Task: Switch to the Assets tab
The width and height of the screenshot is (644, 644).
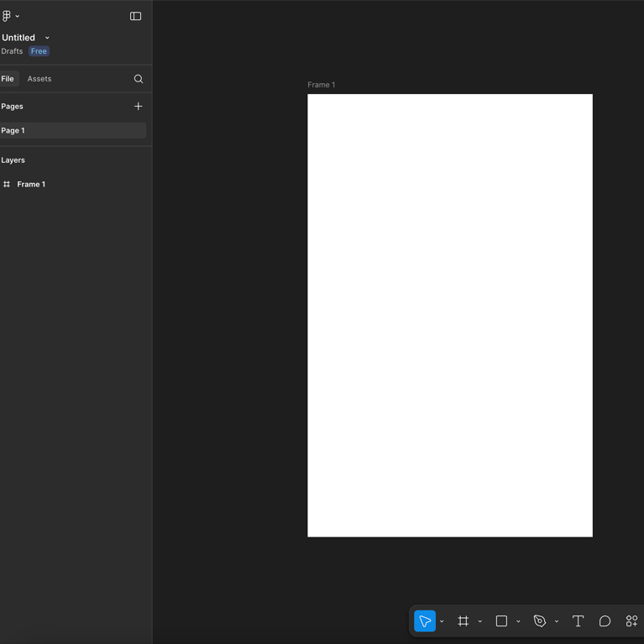Action: [x=39, y=79]
